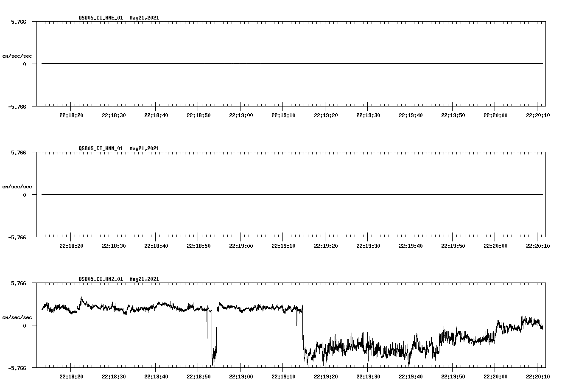Click 22:19:50 time label under HNE plot
The height and width of the screenshot is (392, 576).
click(453, 115)
